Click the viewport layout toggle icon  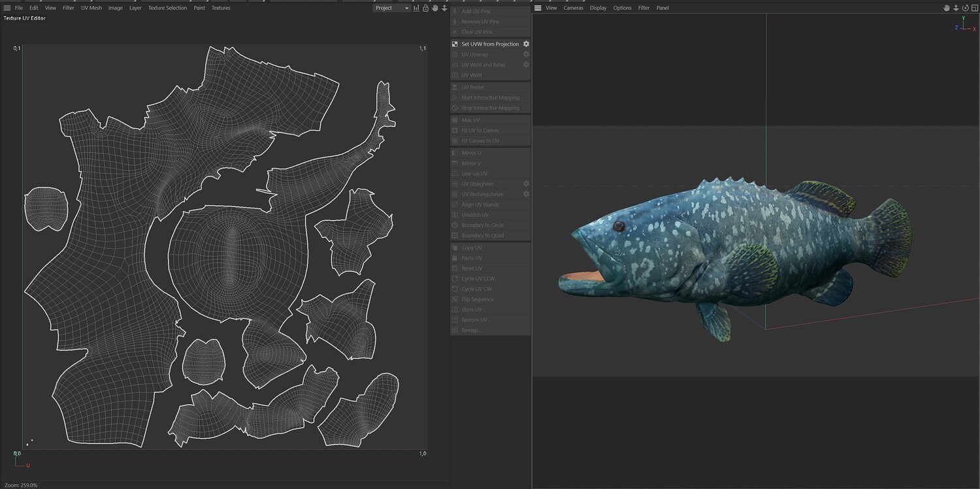coord(975,8)
